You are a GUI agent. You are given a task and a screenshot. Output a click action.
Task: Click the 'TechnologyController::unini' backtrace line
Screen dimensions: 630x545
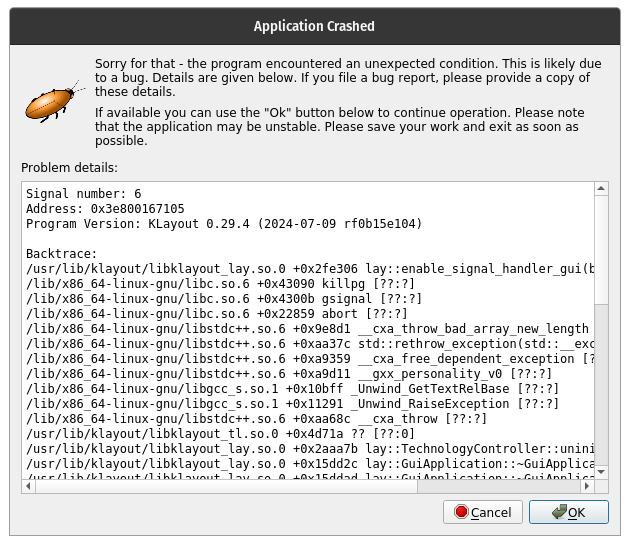coord(310,449)
